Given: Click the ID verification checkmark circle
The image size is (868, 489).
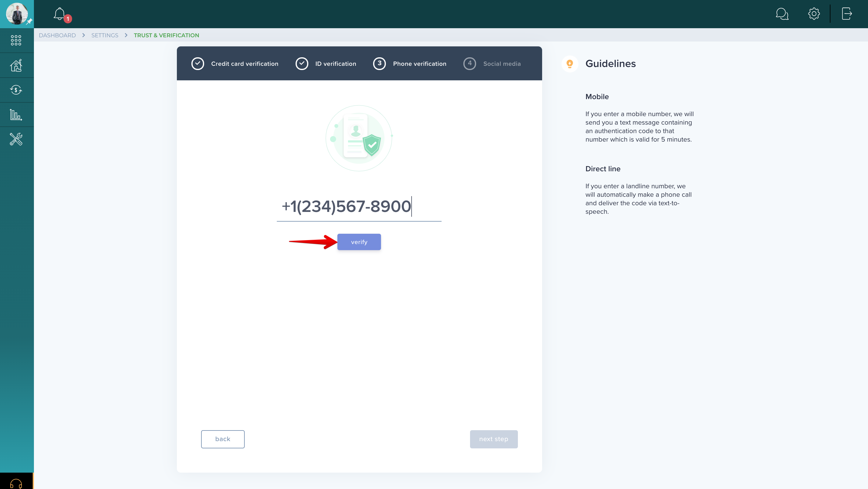Looking at the screenshot, I should pos(302,64).
